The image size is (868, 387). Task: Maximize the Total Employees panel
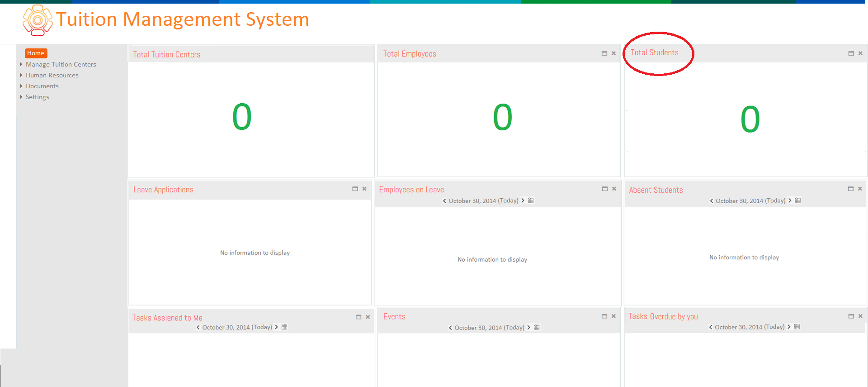coord(604,53)
